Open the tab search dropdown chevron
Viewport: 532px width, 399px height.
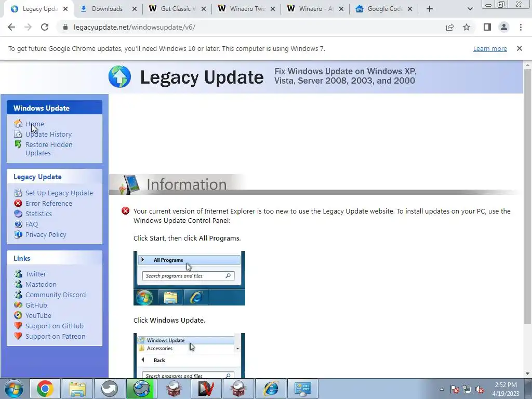pos(470,9)
